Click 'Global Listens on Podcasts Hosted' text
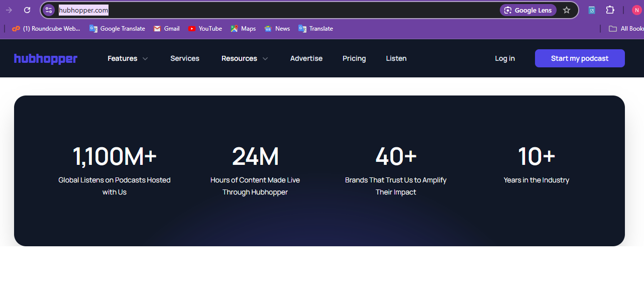 point(115,180)
